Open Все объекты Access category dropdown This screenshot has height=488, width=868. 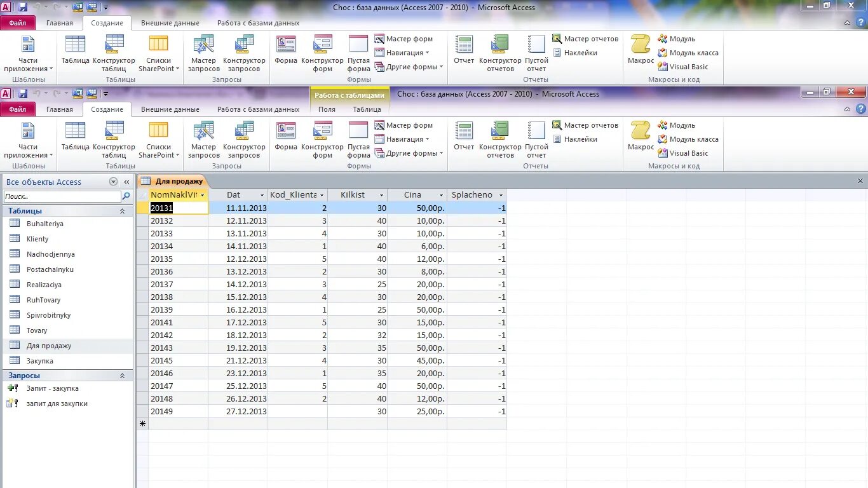click(x=114, y=182)
